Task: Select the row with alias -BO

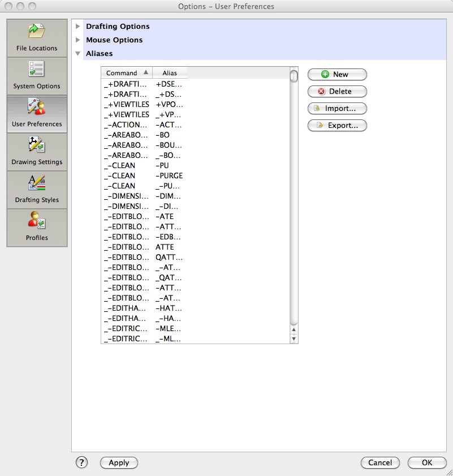Action: point(196,135)
